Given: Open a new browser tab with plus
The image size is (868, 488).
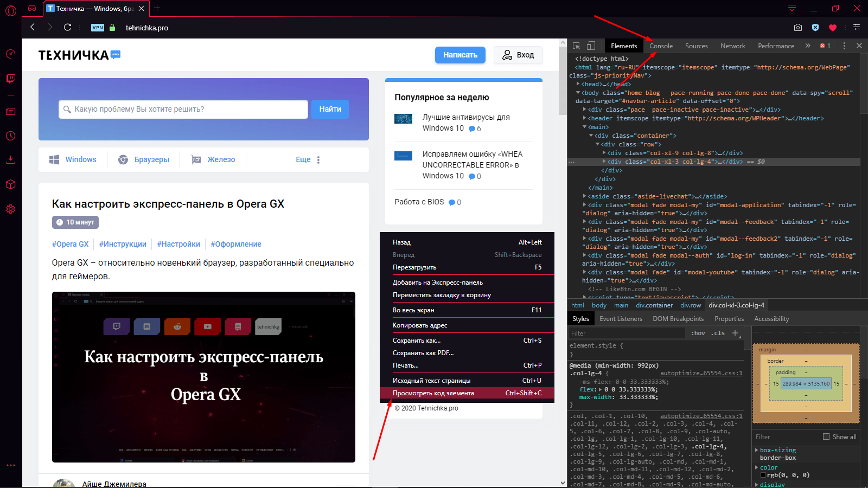Looking at the screenshot, I should click(157, 8).
